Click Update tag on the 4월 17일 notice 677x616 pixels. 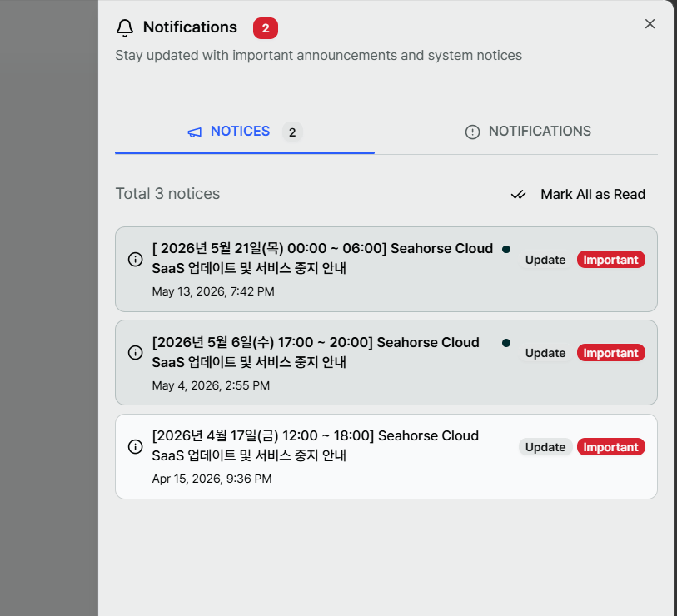(545, 447)
